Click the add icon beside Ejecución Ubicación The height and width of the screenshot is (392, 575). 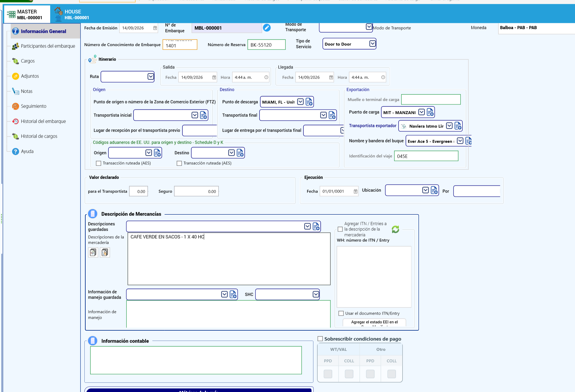click(x=434, y=190)
